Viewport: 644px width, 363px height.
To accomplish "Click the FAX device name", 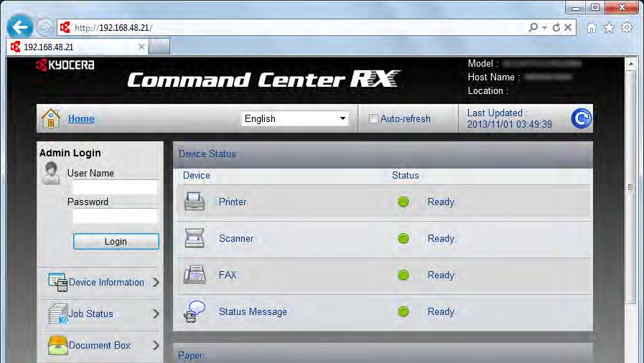I will [228, 275].
